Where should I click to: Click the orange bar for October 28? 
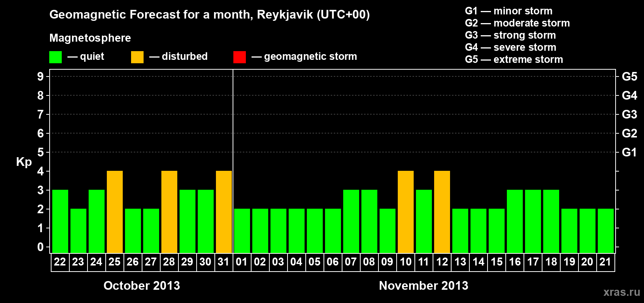pos(169,212)
